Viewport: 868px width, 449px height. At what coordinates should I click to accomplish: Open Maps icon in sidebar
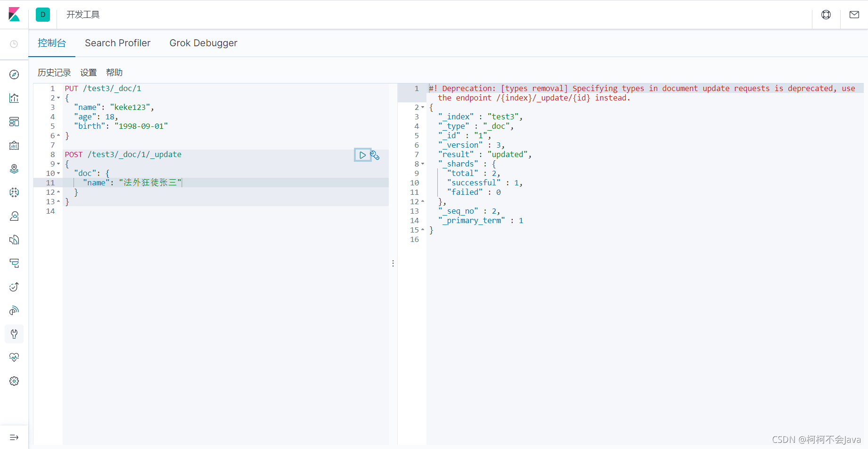[x=14, y=169]
